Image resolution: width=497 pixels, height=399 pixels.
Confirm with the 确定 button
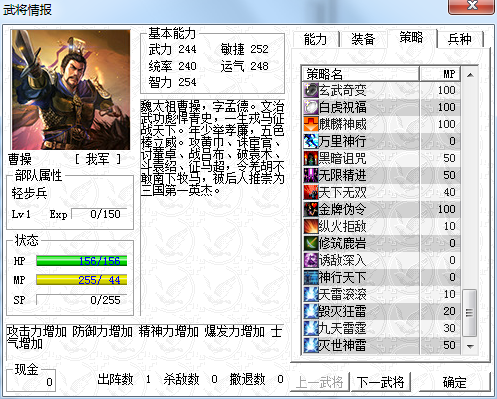(454, 382)
